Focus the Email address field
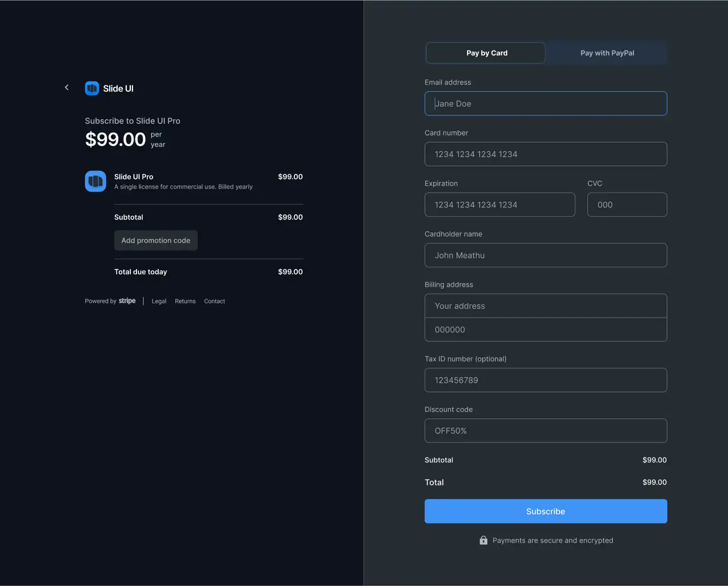This screenshot has width=728, height=586. pyautogui.click(x=546, y=104)
